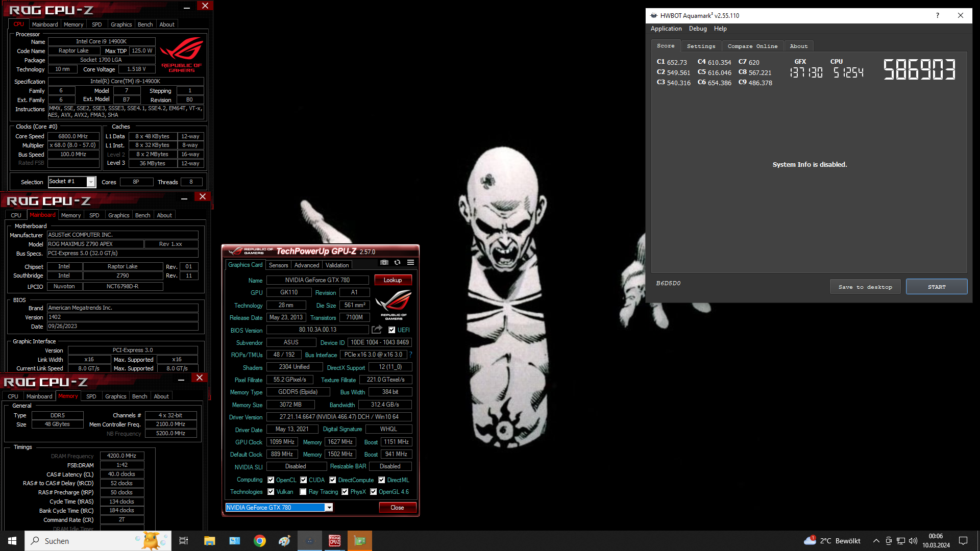Minimize the CPU-Z Mainboard window
The width and height of the screenshot is (980, 551).
tap(184, 198)
